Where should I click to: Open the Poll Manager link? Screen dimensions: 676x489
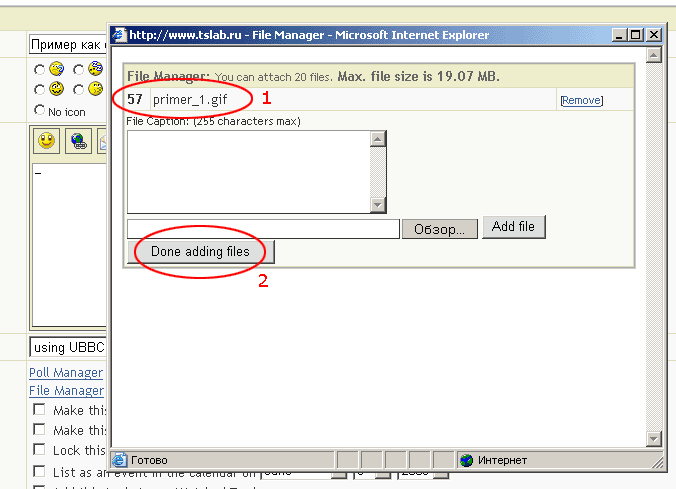tap(66, 373)
